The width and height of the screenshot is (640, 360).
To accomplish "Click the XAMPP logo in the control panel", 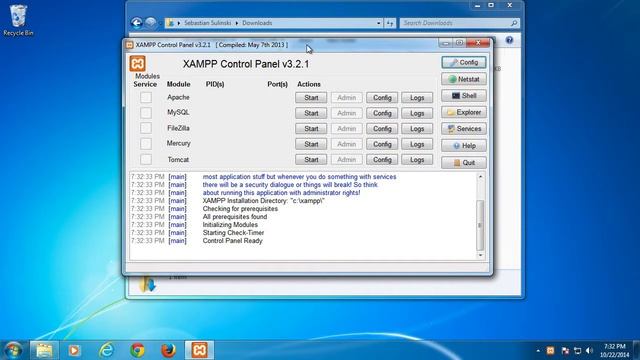I will point(138,63).
